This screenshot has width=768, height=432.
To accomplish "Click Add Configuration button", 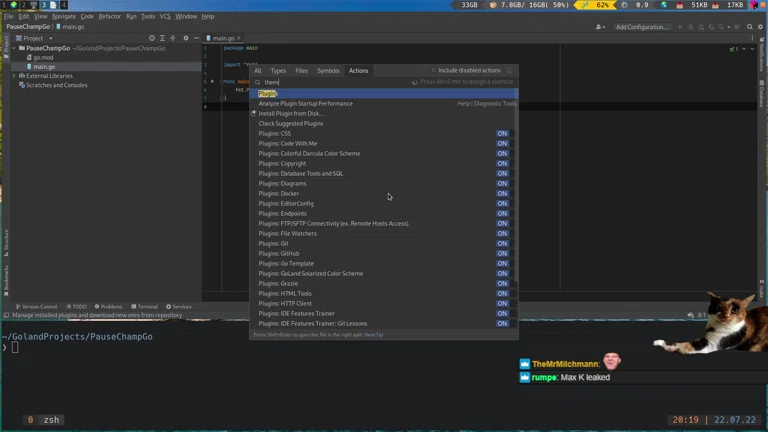I will tap(642, 27).
